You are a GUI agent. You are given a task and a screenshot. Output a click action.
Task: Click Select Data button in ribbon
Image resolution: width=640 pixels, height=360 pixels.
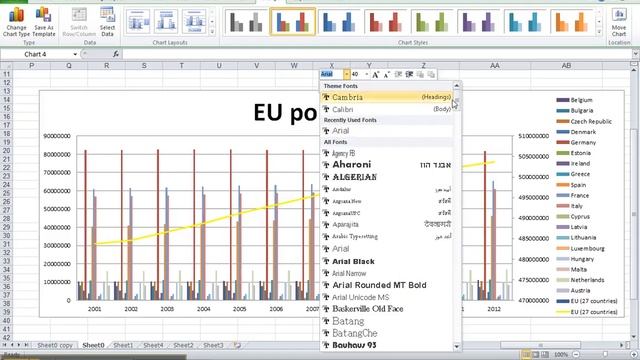pos(107,23)
